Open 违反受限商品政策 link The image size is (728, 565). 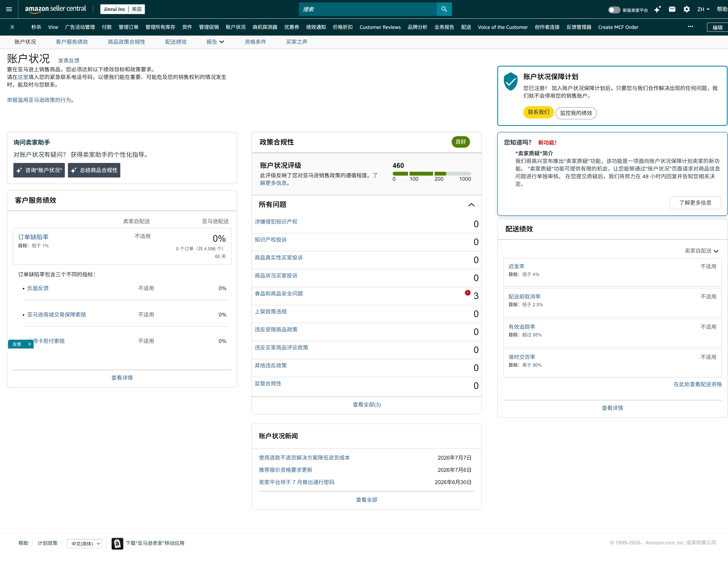(x=276, y=330)
